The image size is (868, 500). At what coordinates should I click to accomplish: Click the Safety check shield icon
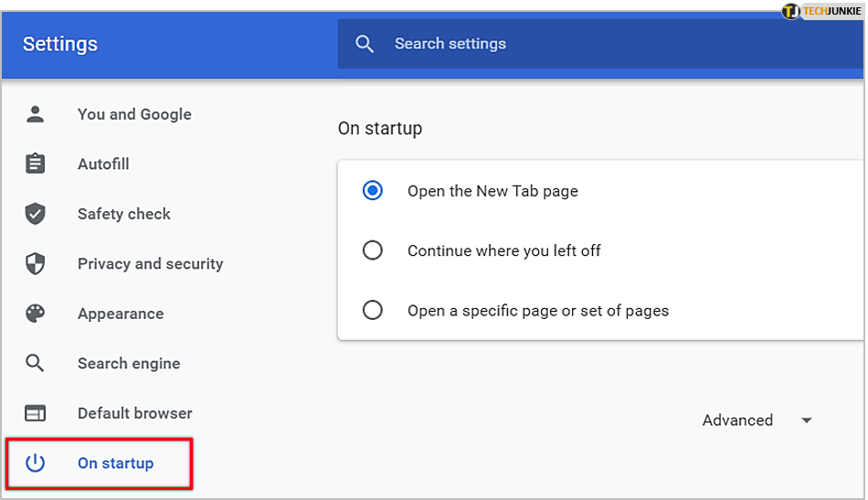(x=35, y=214)
